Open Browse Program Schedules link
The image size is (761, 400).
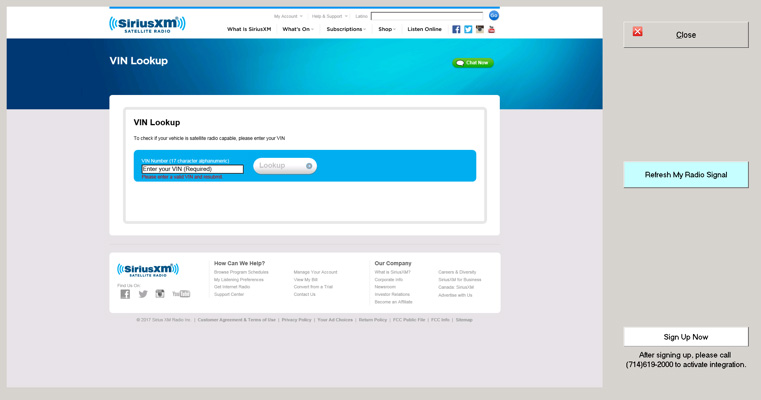241,272
